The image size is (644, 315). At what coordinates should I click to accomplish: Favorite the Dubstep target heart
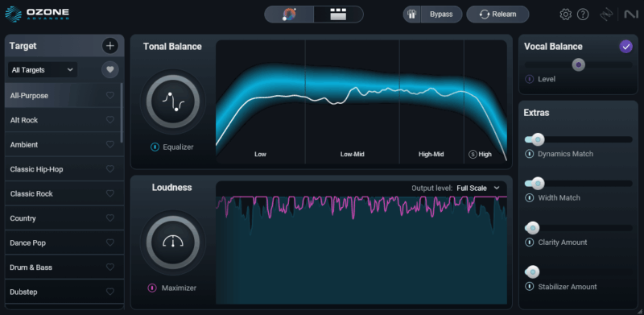(x=110, y=292)
